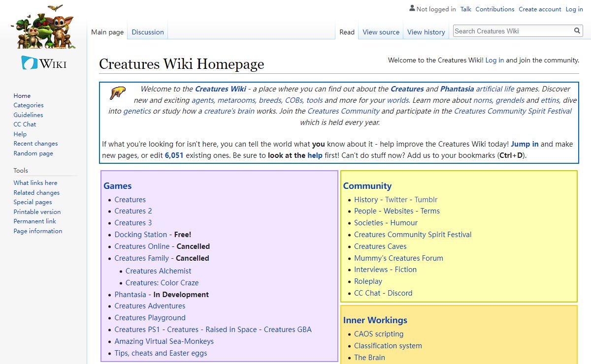This screenshot has width=591, height=364.
Task: Click the pointing hand icon in the welcome box
Action: 117,92
